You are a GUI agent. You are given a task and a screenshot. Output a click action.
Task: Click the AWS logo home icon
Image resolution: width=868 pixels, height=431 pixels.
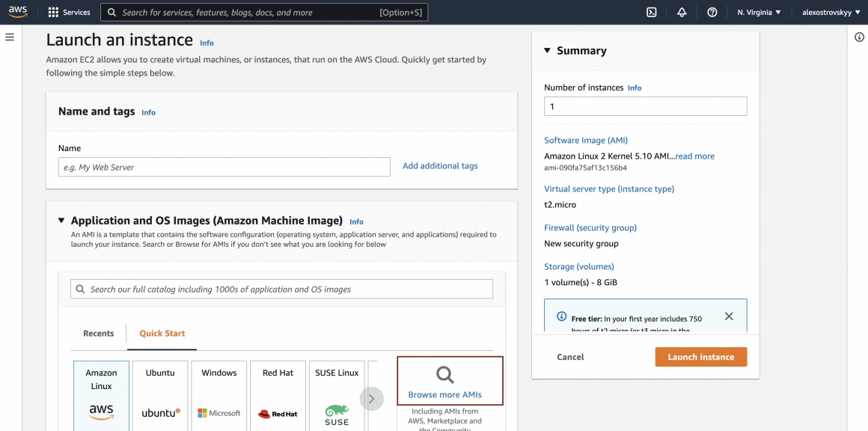pyautogui.click(x=18, y=12)
